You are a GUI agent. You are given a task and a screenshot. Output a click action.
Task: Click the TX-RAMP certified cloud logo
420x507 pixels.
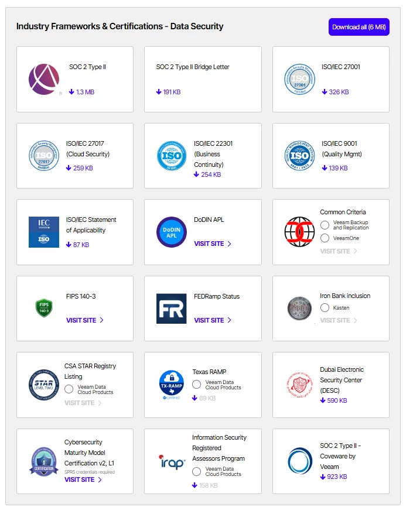pos(172,385)
